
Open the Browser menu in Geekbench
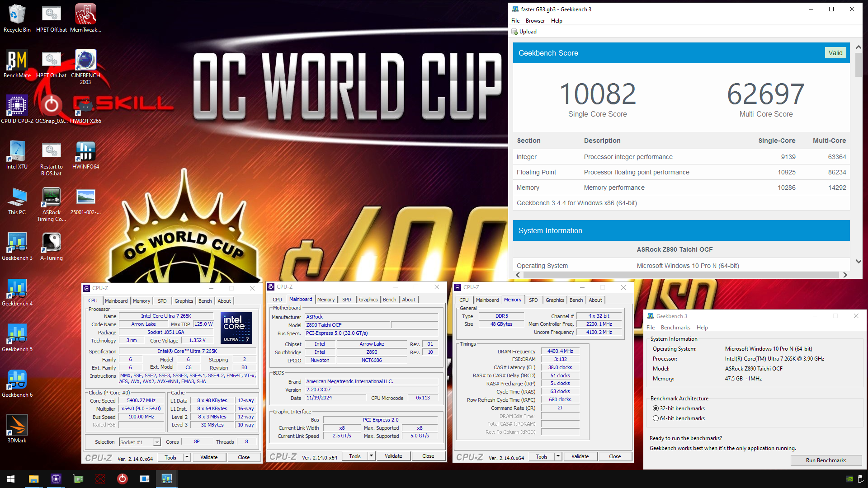pyautogui.click(x=535, y=21)
